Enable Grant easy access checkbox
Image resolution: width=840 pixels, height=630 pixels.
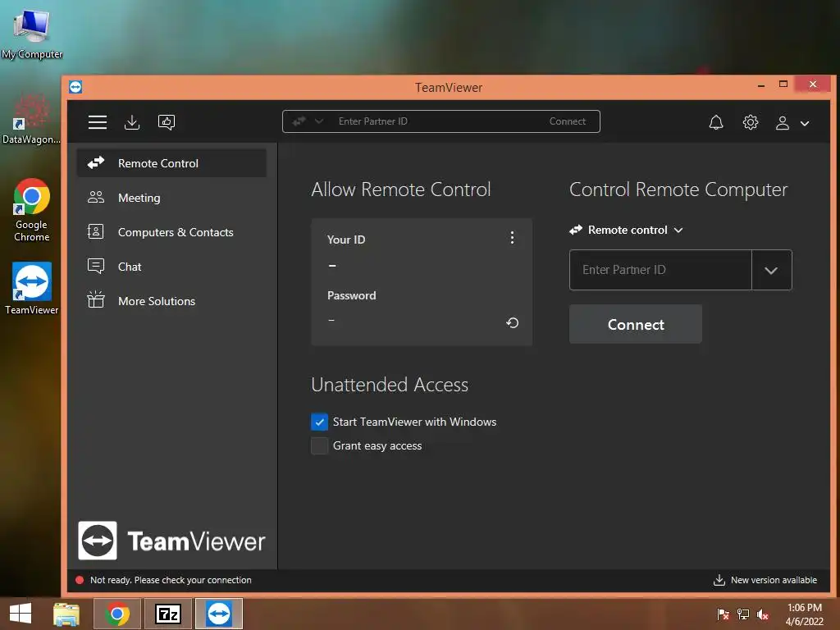click(x=319, y=445)
